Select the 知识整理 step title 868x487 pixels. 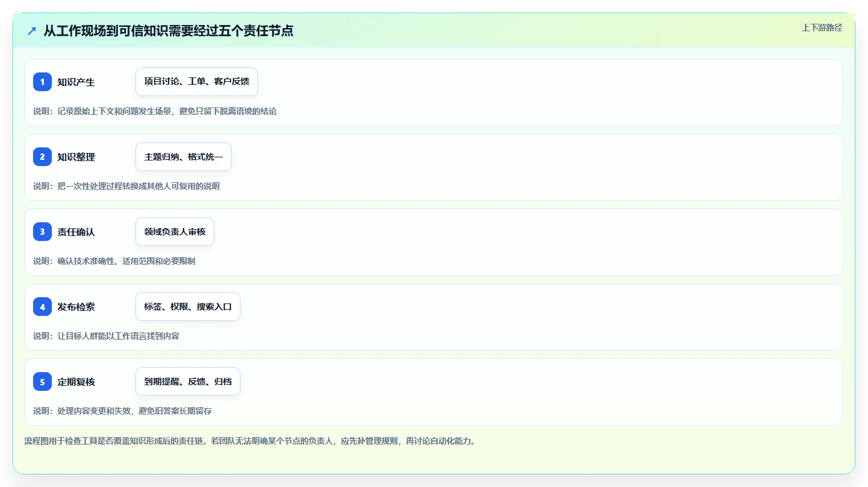(x=76, y=157)
